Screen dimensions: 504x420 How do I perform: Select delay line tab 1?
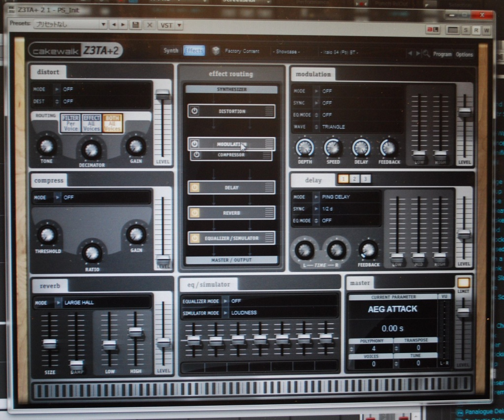click(343, 179)
